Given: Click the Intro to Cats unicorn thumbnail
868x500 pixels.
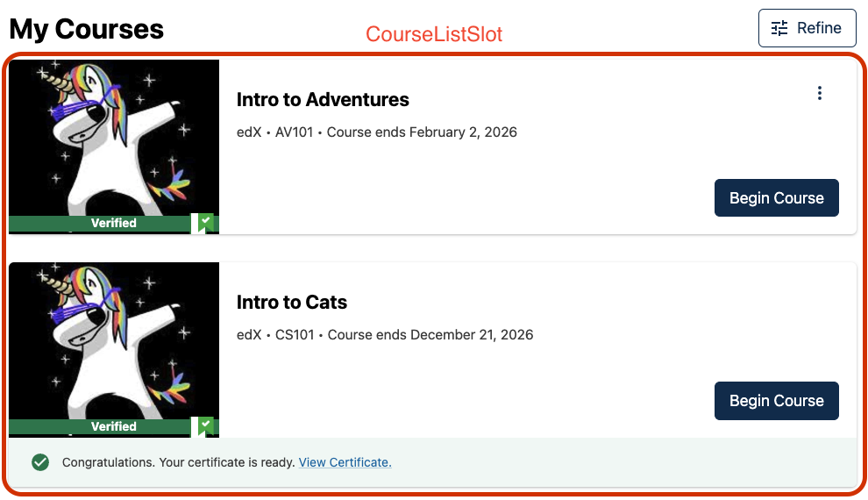Looking at the screenshot, I should 114,339.
